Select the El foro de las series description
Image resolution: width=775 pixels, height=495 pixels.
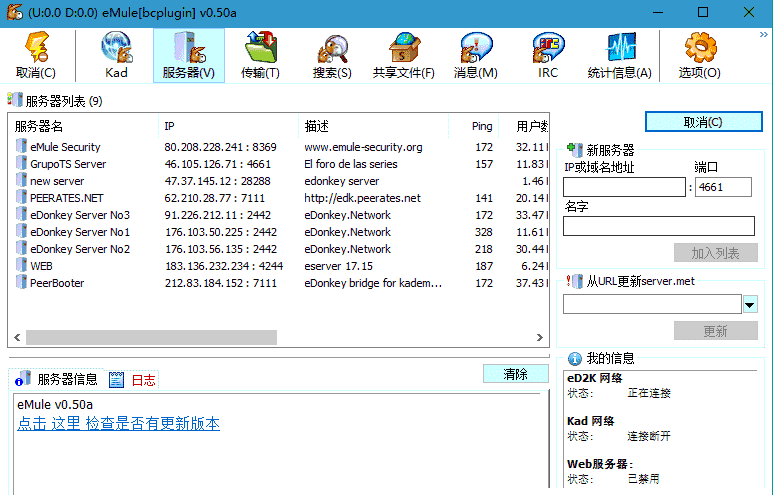[351, 164]
